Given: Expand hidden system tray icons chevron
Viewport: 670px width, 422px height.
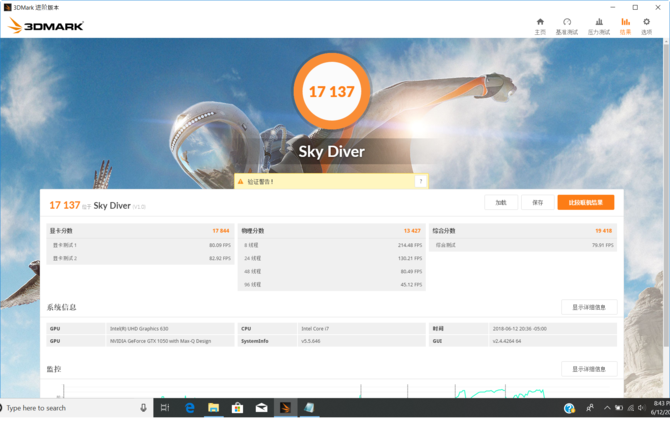Looking at the screenshot, I should 606,408.
